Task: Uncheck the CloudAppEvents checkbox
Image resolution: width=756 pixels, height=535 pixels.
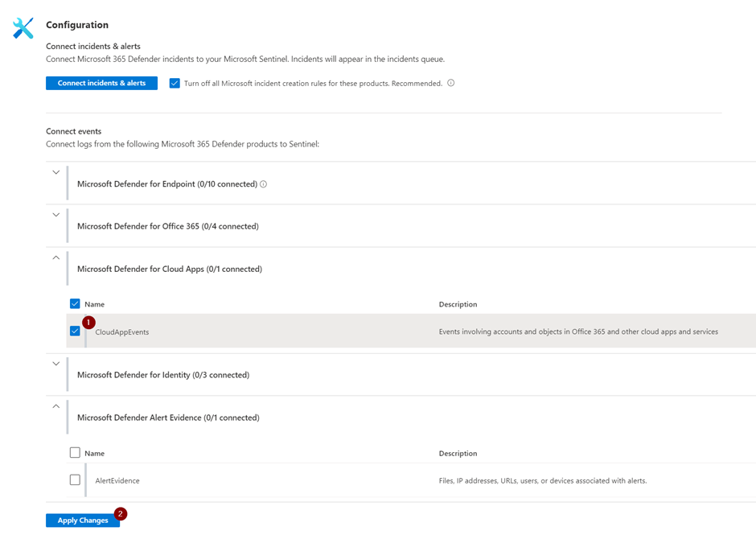Action: (x=75, y=331)
